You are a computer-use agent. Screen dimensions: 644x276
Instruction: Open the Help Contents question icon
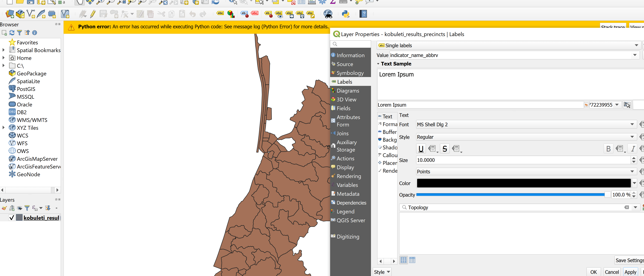pos(363,14)
